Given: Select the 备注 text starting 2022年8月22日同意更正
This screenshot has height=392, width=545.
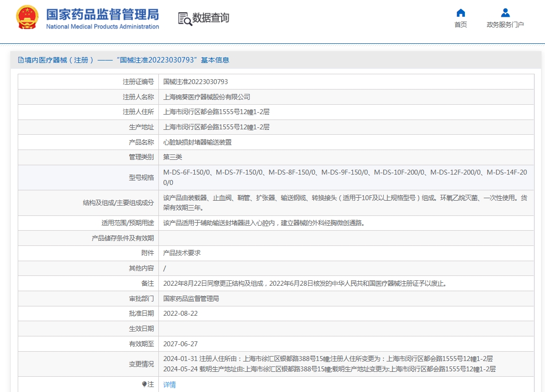Looking at the screenshot, I should pos(305,284).
